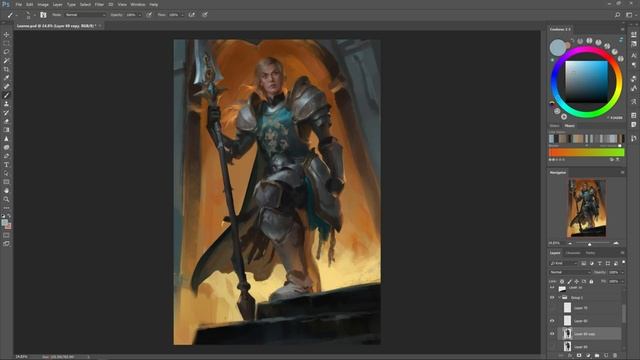Open the layer filter Kind dropdown
The height and width of the screenshot is (360, 640).
563,263
